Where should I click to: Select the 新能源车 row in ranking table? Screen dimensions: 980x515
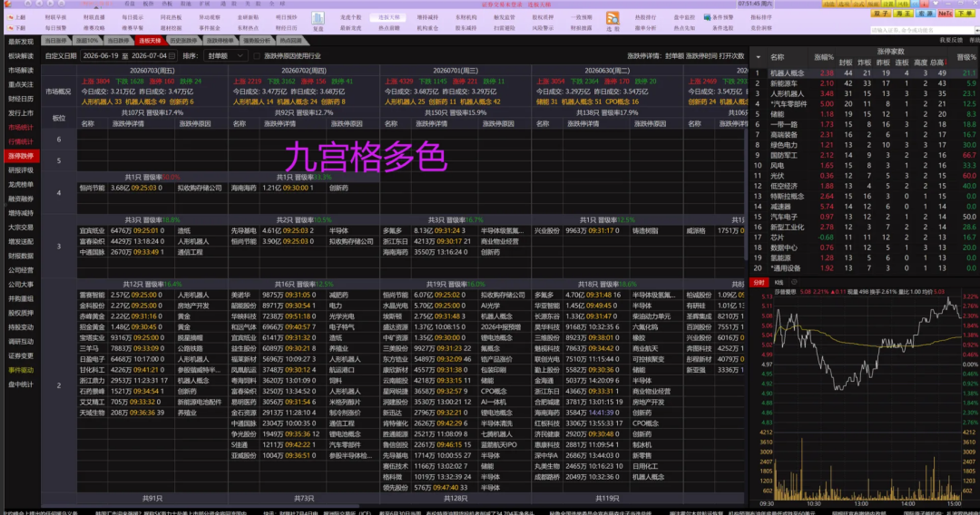tap(865, 83)
